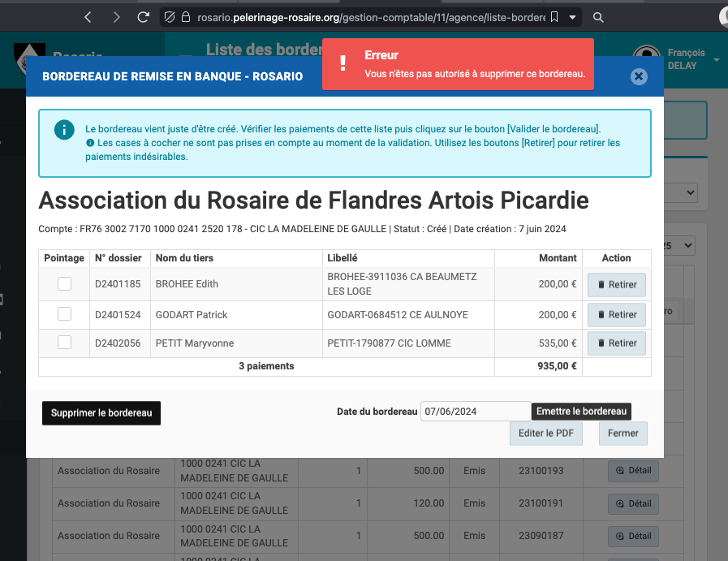Open the browser search magnifier icon
The width and height of the screenshot is (728, 561).
pyautogui.click(x=598, y=17)
